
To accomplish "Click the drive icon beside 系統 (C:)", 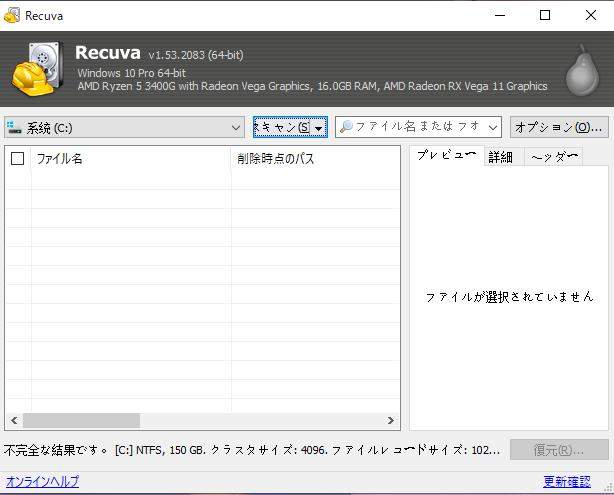I will (14, 128).
